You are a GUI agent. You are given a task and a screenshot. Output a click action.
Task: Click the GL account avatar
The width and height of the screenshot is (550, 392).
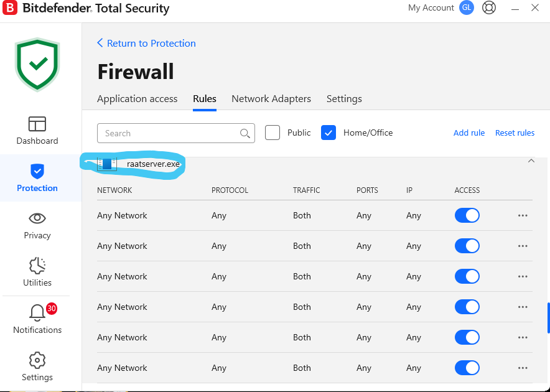(x=466, y=8)
